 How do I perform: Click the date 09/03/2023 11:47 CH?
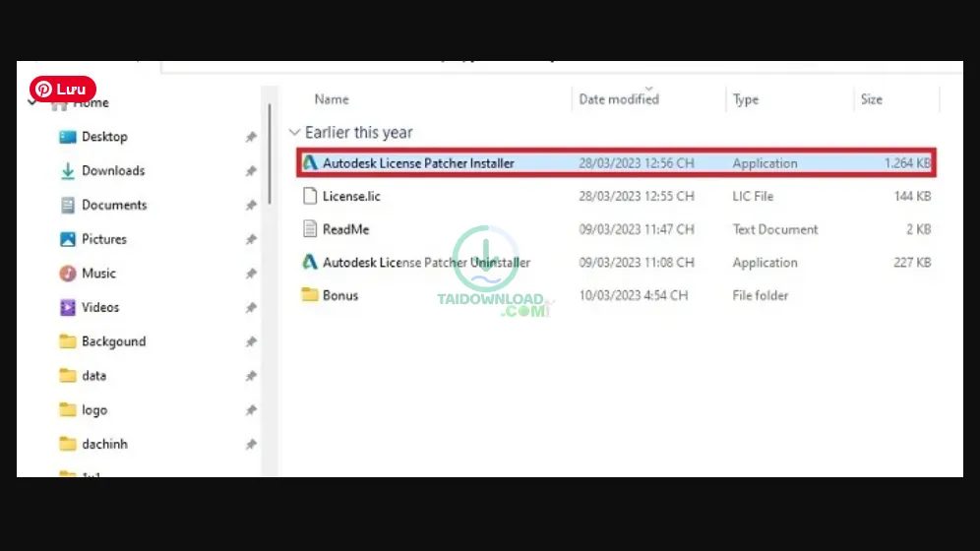pyautogui.click(x=637, y=229)
